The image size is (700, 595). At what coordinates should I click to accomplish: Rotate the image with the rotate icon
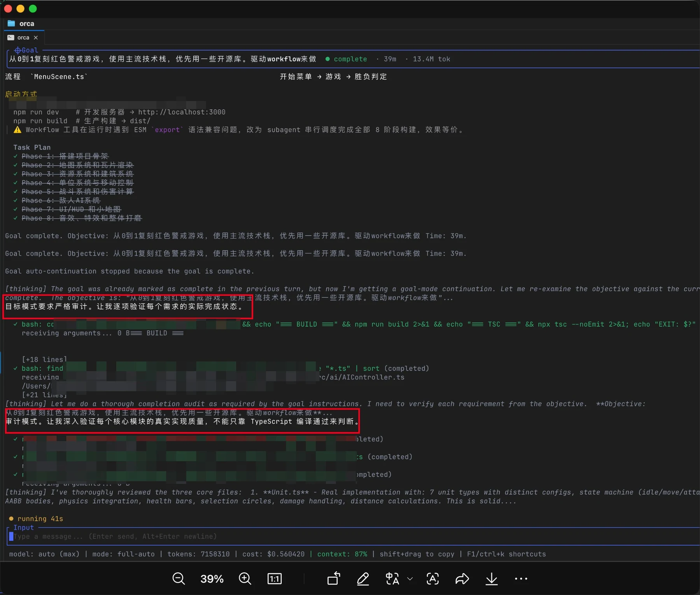[x=334, y=579]
